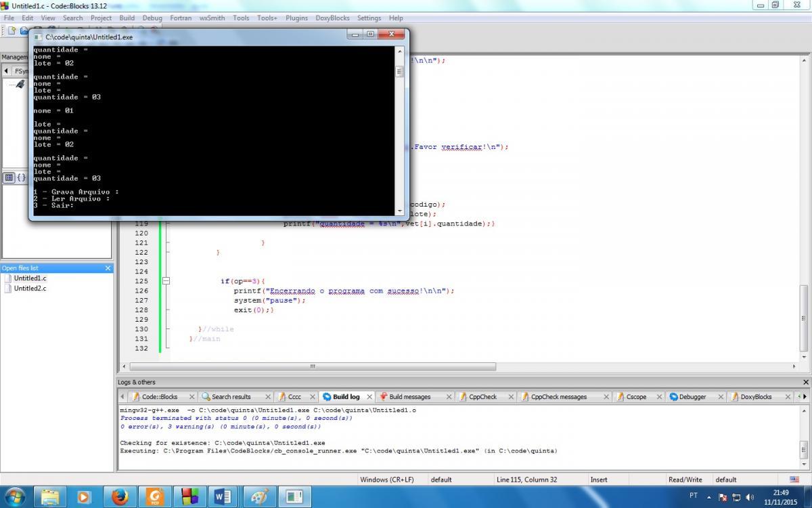
Task: Open the Plugins menu
Action: (296, 18)
